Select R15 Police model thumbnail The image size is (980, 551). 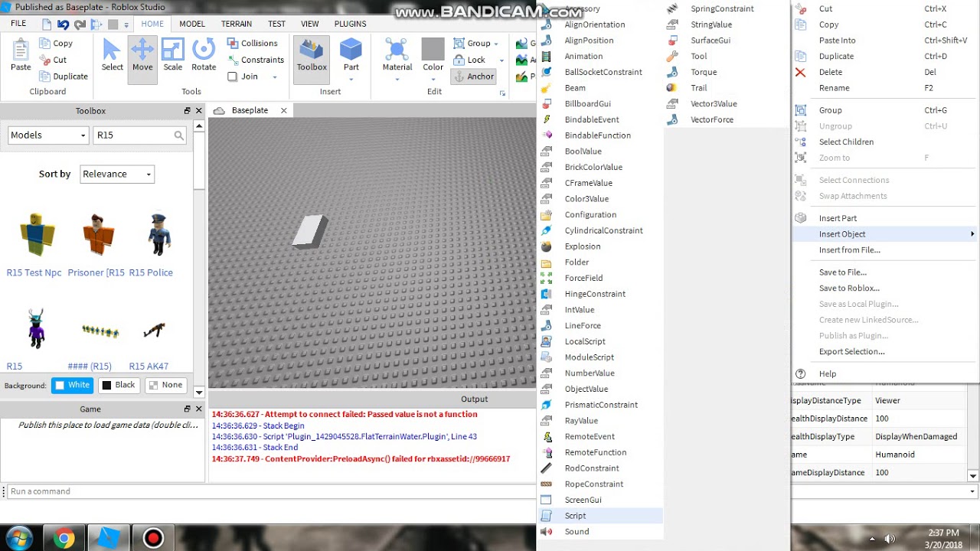pos(158,233)
